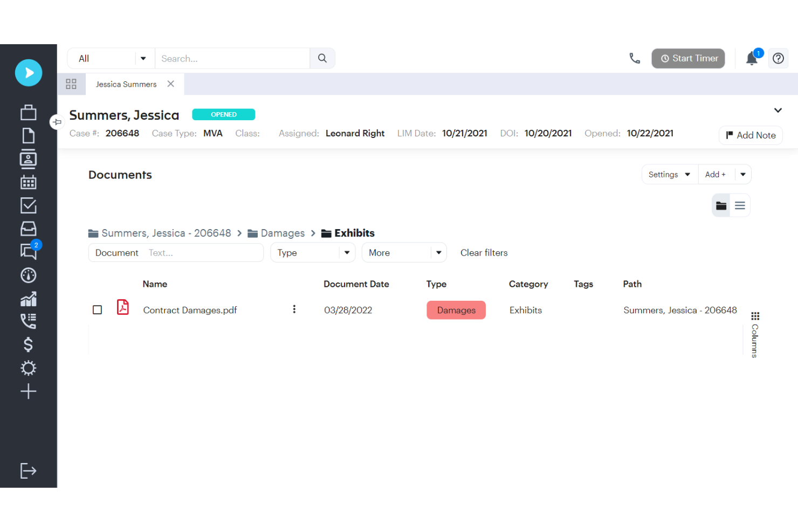Open the Type filter dropdown

pyautogui.click(x=313, y=253)
